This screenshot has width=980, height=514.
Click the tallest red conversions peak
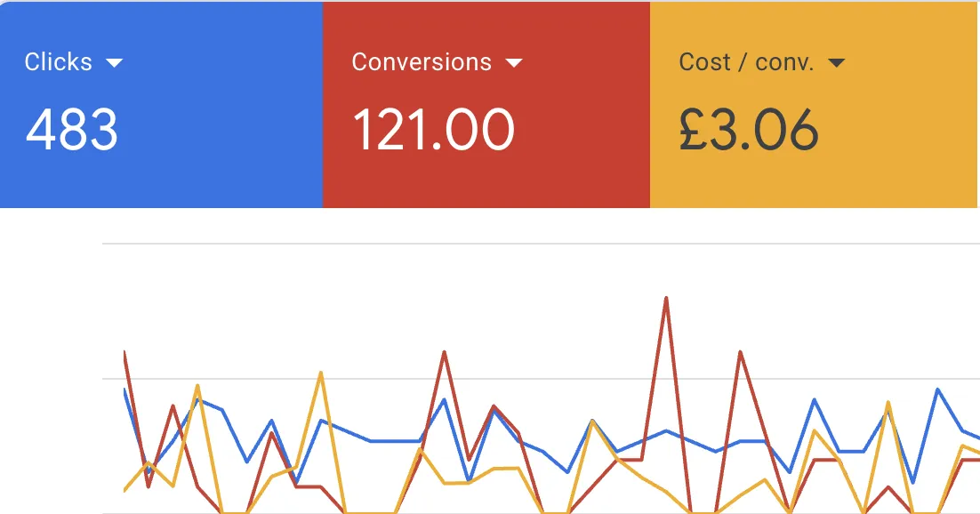point(666,299)
